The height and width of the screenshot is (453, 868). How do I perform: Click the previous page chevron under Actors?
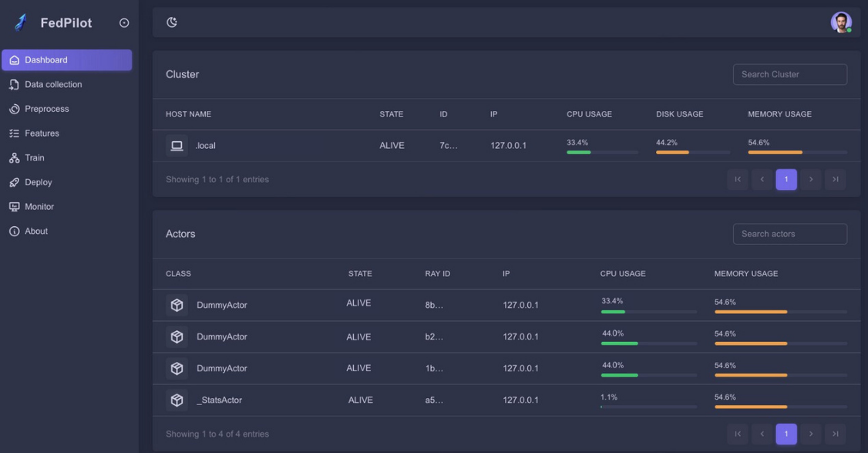tap(762, 434)
